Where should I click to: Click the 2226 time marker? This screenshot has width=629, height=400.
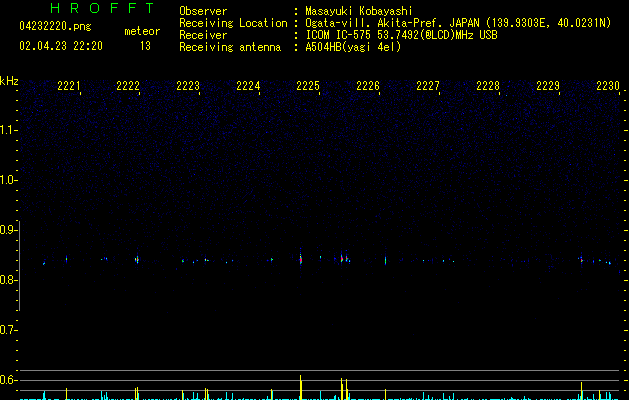coord(368,86)
